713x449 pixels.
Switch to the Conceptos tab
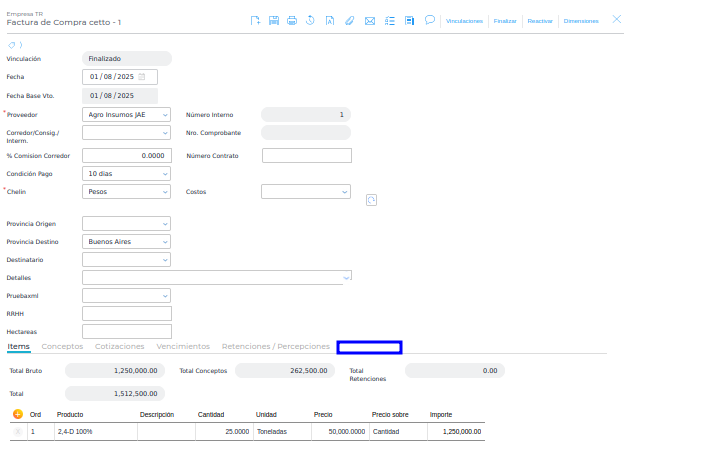62,347
